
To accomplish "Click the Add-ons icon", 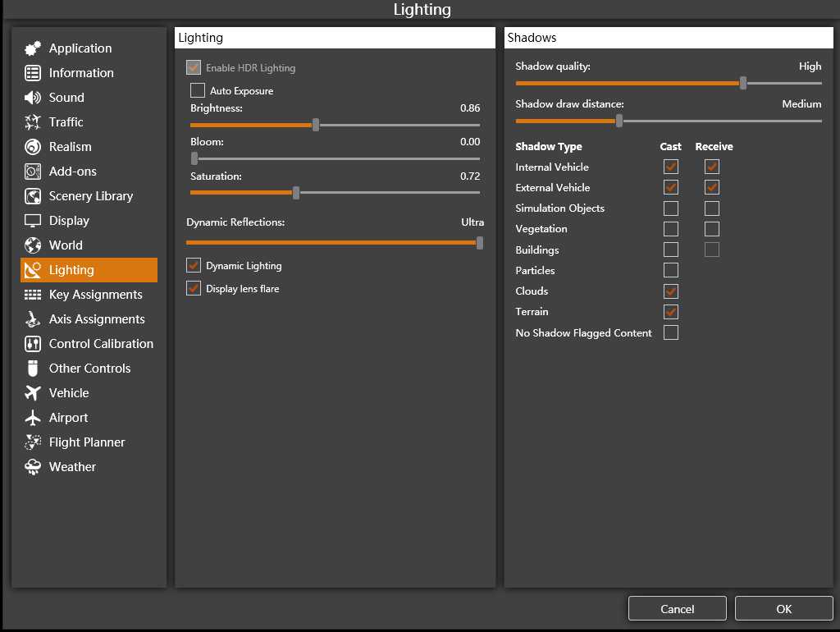I will [33, 172].
